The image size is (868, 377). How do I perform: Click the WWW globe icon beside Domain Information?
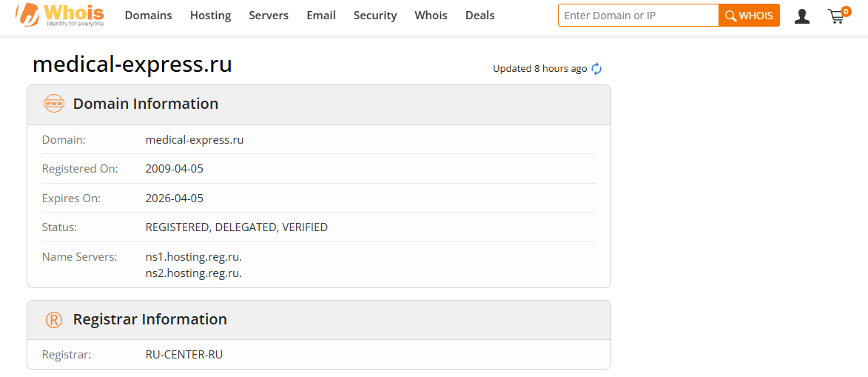tap(54, 104)
